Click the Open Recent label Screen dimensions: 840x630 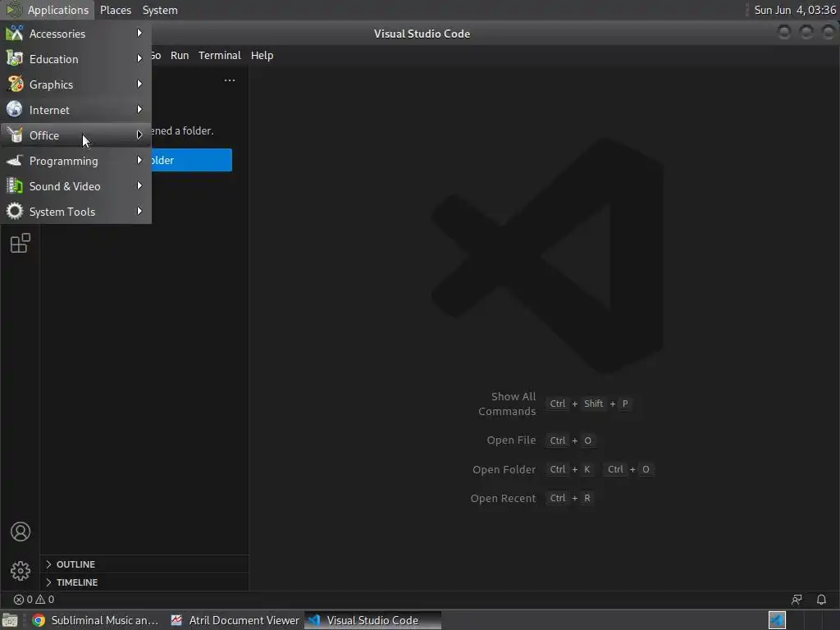[x=503, y=498]
